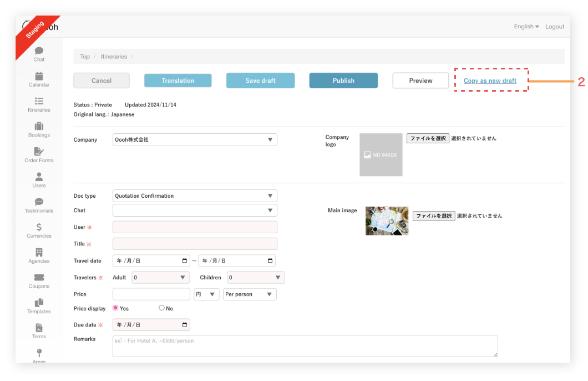
Task: Select Yes for Price display
Action: coord(116,308)
